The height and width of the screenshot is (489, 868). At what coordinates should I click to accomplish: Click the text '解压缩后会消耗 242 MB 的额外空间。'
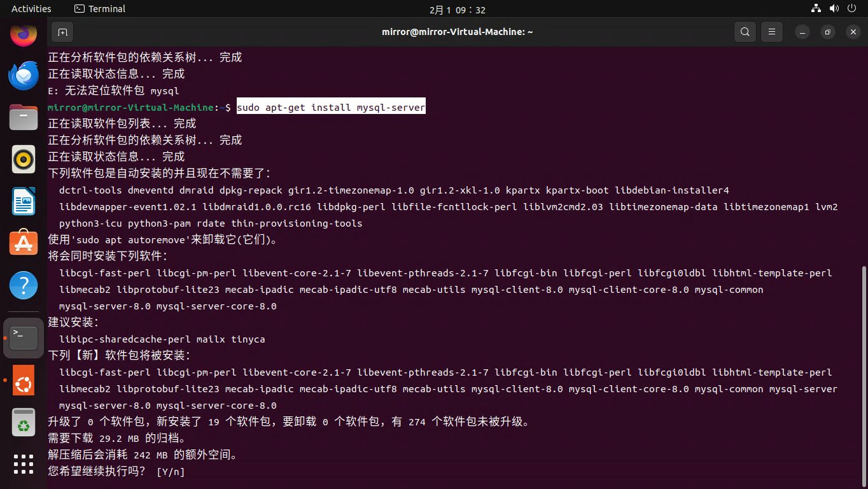point(143,455)
